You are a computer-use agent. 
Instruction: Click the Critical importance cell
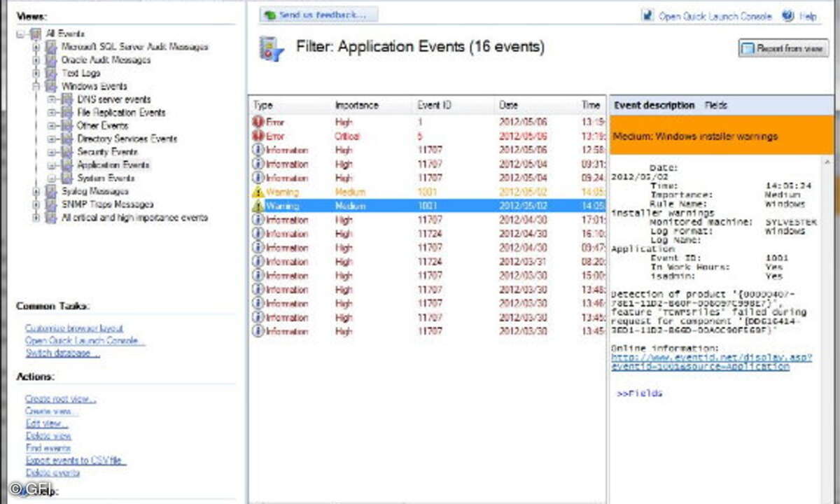(x=347, y=136)
